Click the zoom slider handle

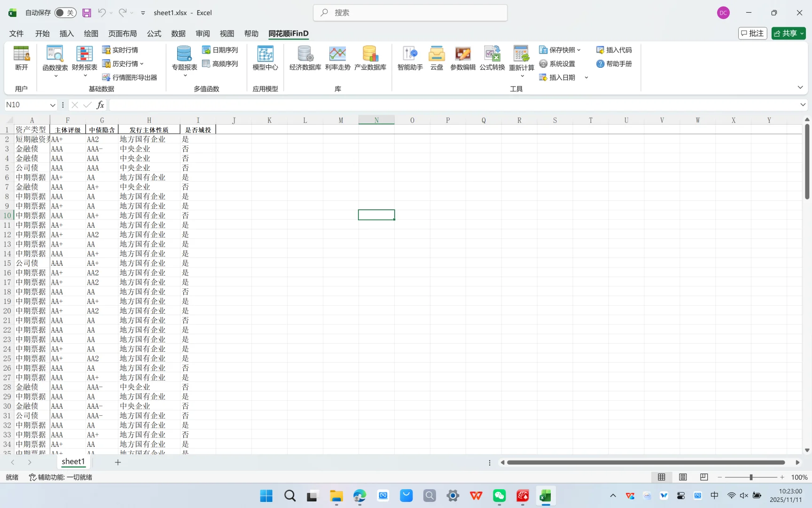pyautogui.click(x=751, y=477)
